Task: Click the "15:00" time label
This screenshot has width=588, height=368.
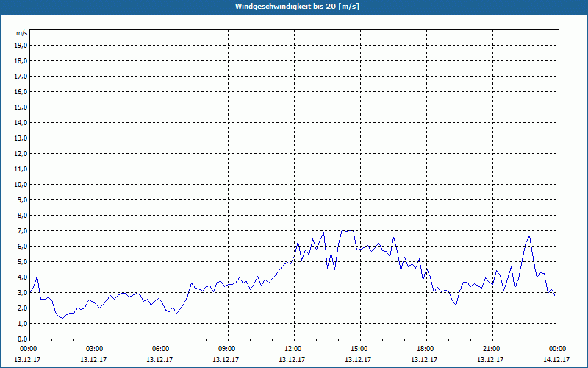Action: [x=359, y=349]
